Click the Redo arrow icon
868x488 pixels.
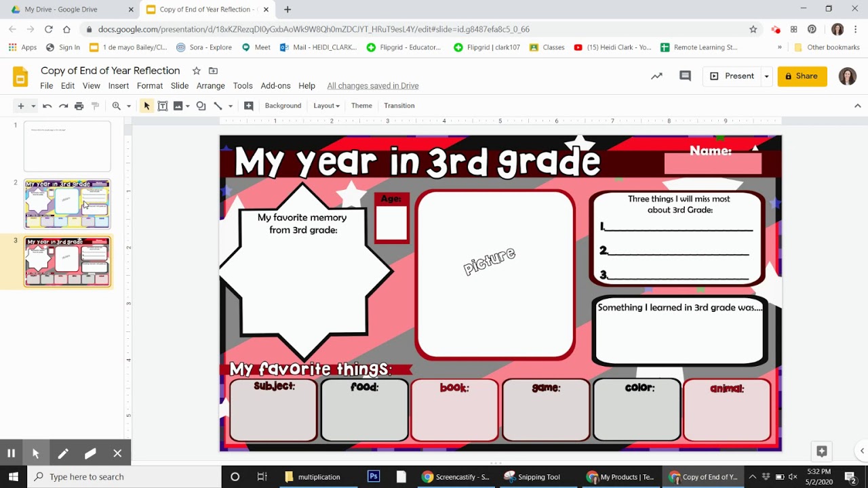(63, 106)
